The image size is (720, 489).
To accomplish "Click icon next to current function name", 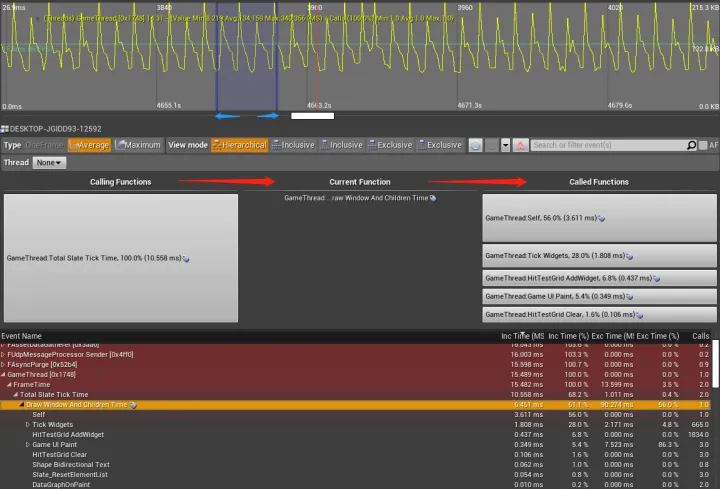I will point(433,198).
